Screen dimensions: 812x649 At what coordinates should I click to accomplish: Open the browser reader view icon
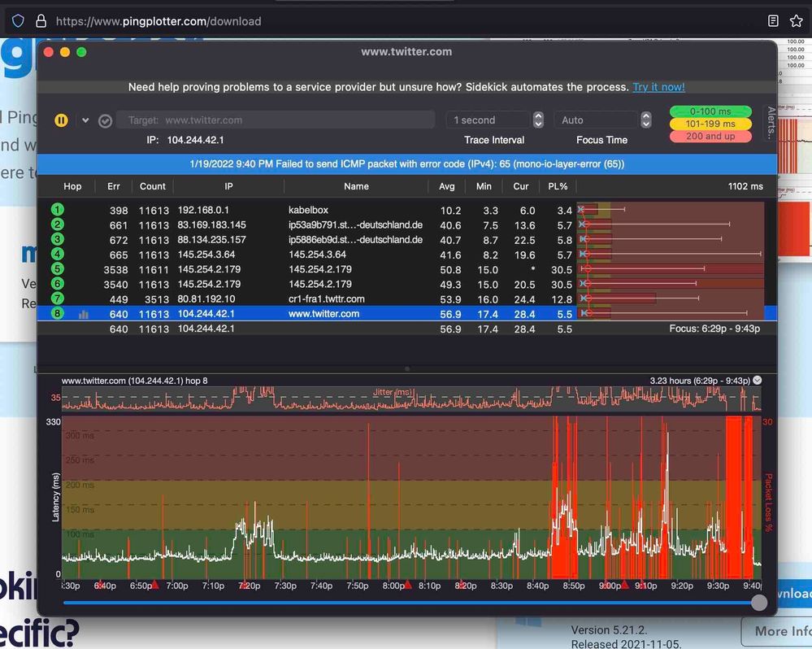773,21
